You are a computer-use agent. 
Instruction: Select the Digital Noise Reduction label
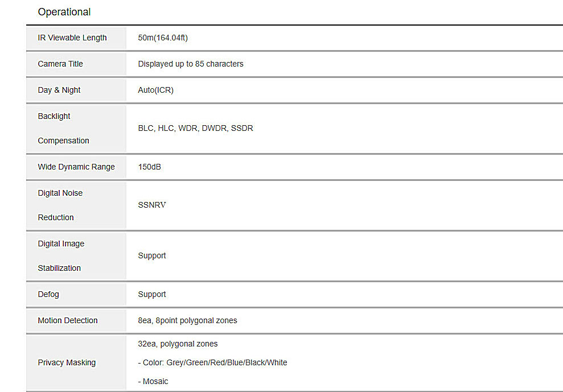(x=60, y=205)
